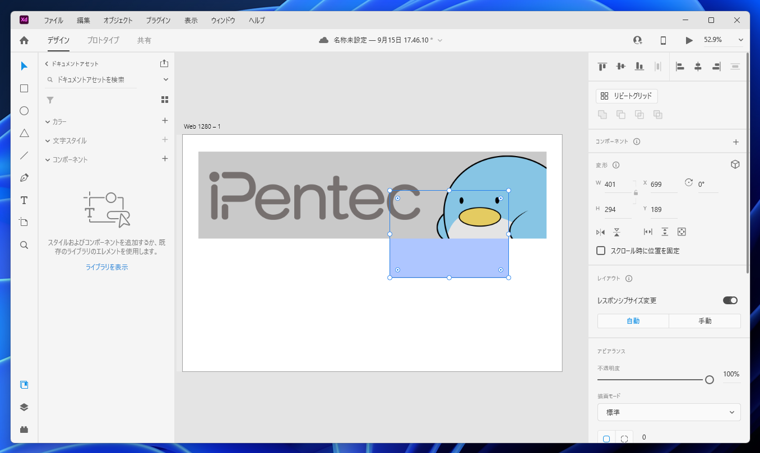Image resolution: width=760 pixels, height=453 pixels.
Task: Select the Rectangle tool
Action: pyautogui.click(x=24, y=88)
